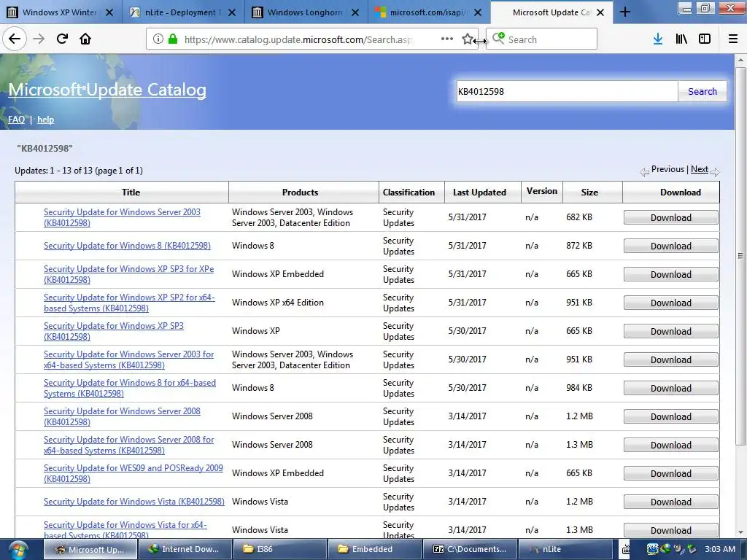Viewport: 747px width, 560px height.
Task: Close the nLite - Deployment tab
Action: 232,12
